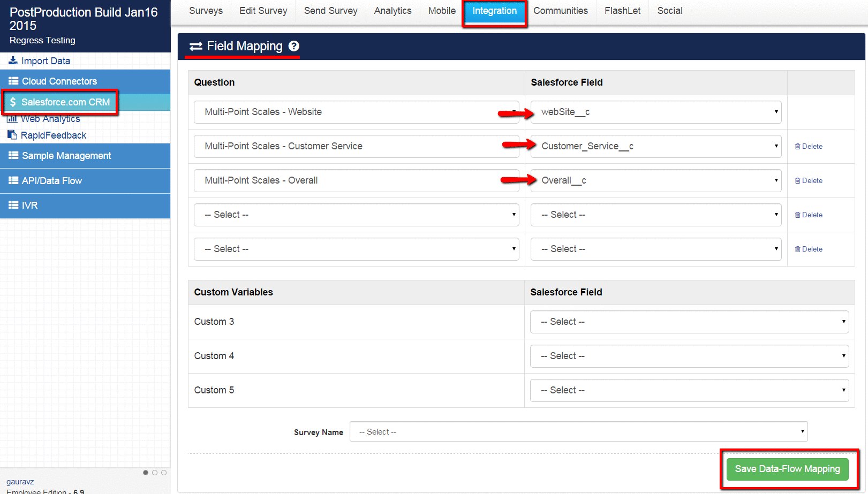Select the last pagination dot in sidebar

[164, 473]
